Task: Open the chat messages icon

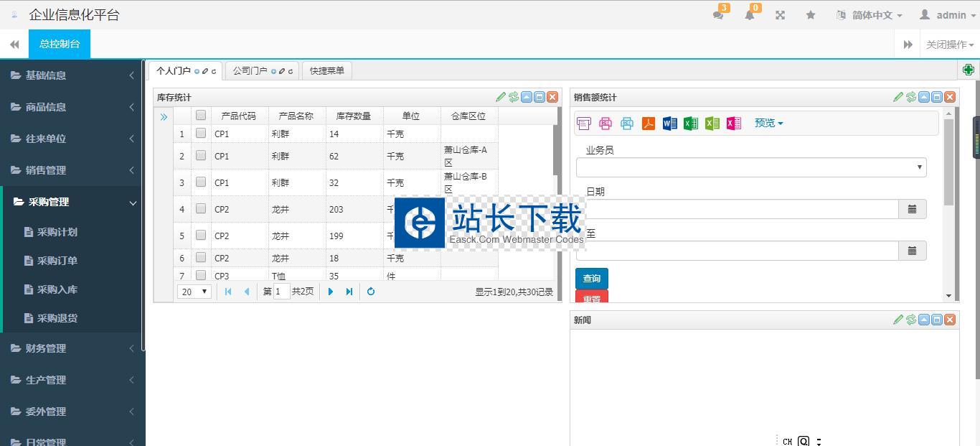Action: [718, 15]
